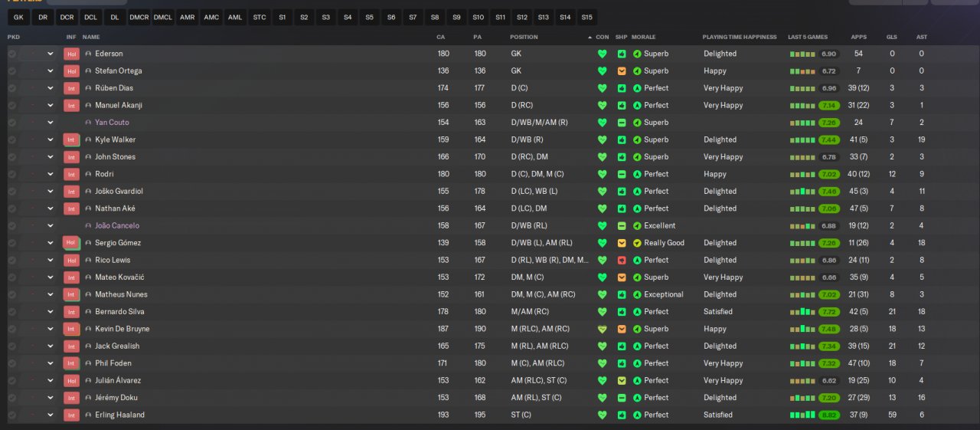Sort the table by the PA column
This screenshot has height=430, width=980.
[478, 37]
